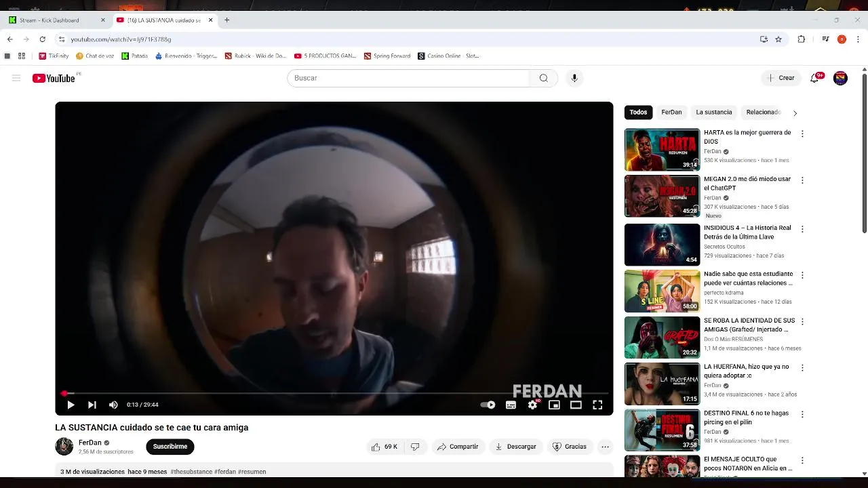Open a new browser tab
This screenshot has height=488, width=868.
pos(226,20)
